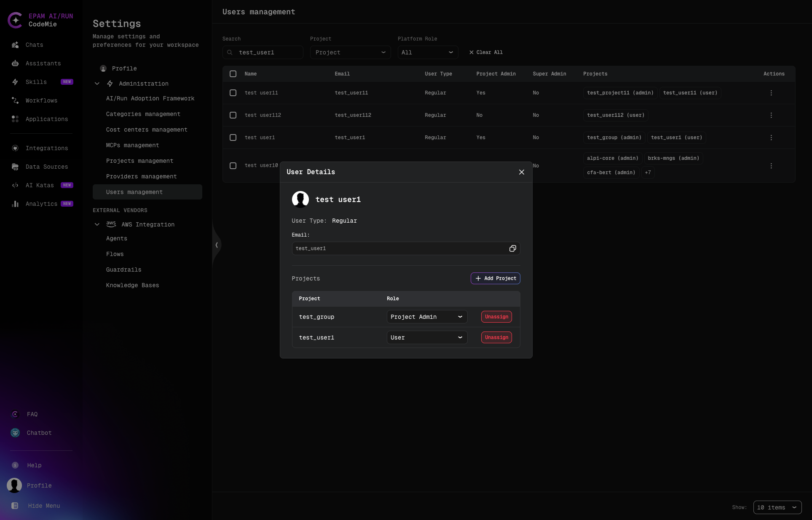Copy the email using the copy icon
Screen dimensions: 812x520
click(512, 248)
